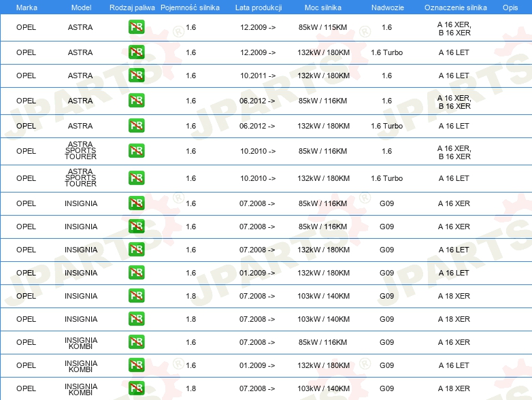The height and width of the screenshot is (400, 532).
Task: Click petrol icon for Astra Sports Tourer 85kW row
Action: point(136,151)
